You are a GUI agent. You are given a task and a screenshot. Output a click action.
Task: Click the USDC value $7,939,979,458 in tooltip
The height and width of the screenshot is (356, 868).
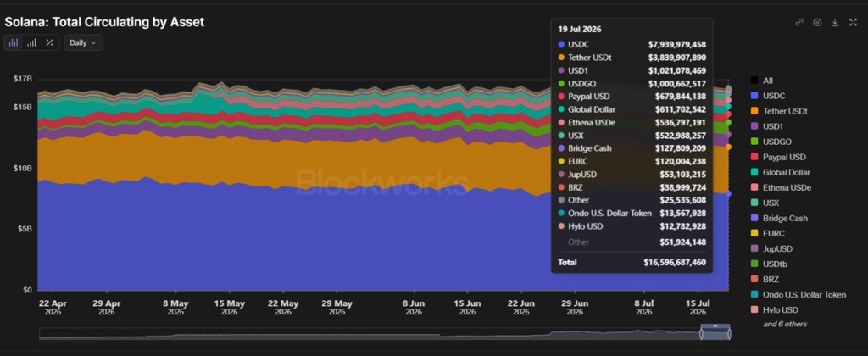point(677,44)
